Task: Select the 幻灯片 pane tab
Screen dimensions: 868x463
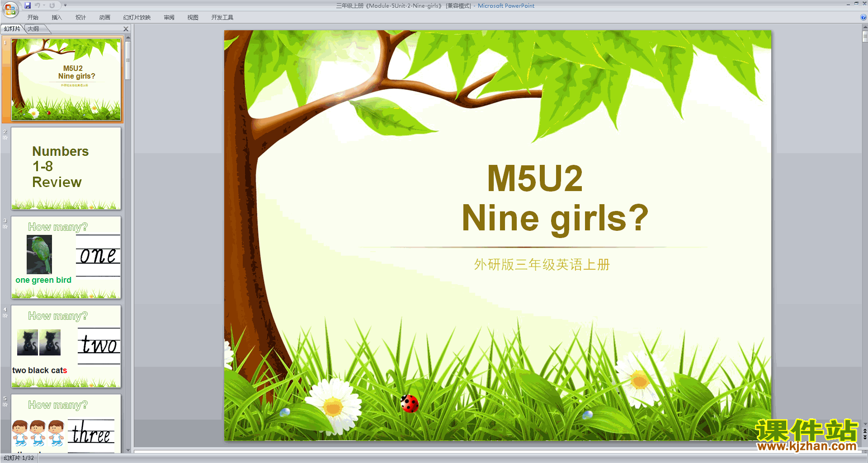Action: click(x=12, y=29)
